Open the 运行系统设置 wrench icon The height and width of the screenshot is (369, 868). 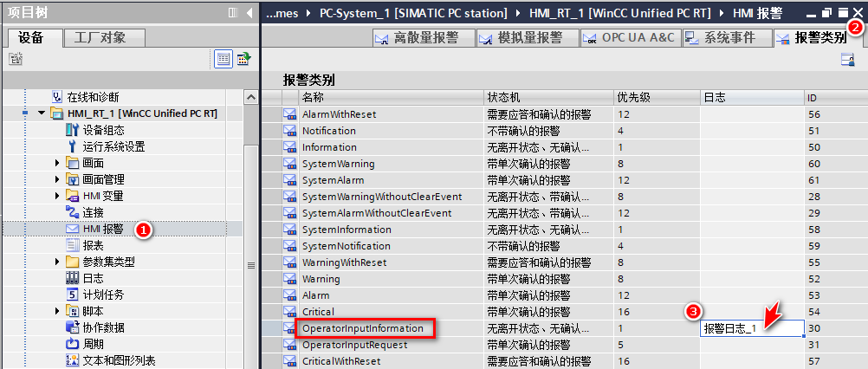(x=73, y=146)
